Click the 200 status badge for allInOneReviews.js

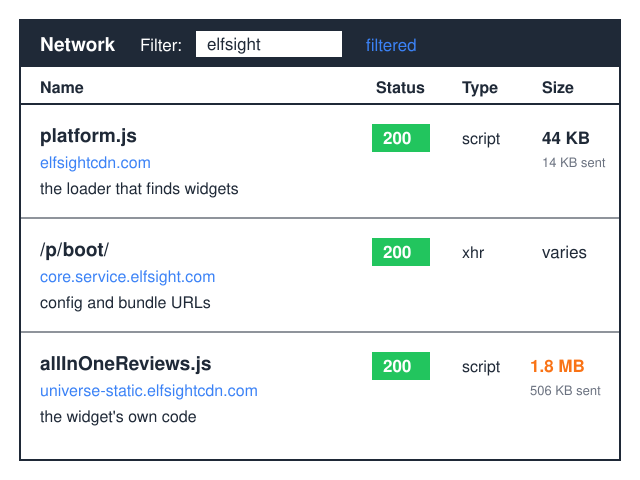401,366
